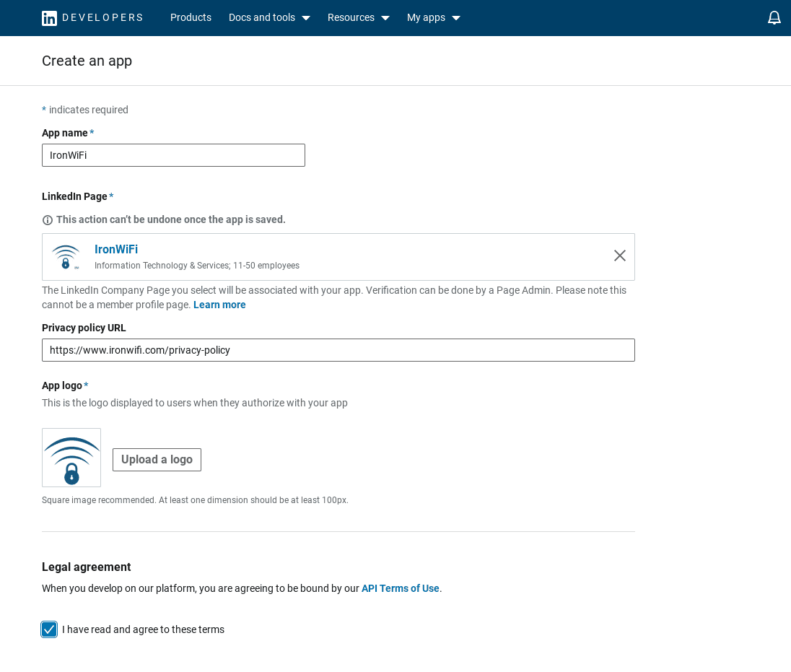This screenshot has width=791, height=672.
Task: Open the Learn more link
Action: tap(219, 305)
